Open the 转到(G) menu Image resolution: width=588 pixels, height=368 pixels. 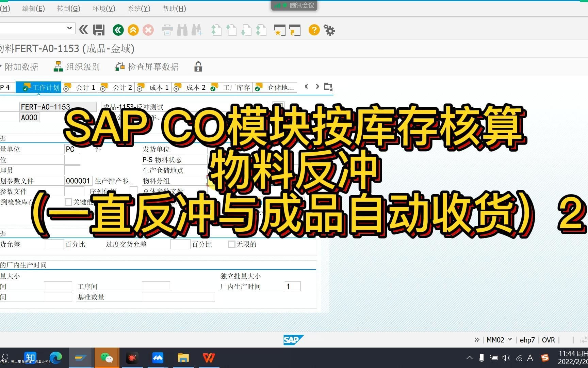pyautogui.click(x=68, y=9)
